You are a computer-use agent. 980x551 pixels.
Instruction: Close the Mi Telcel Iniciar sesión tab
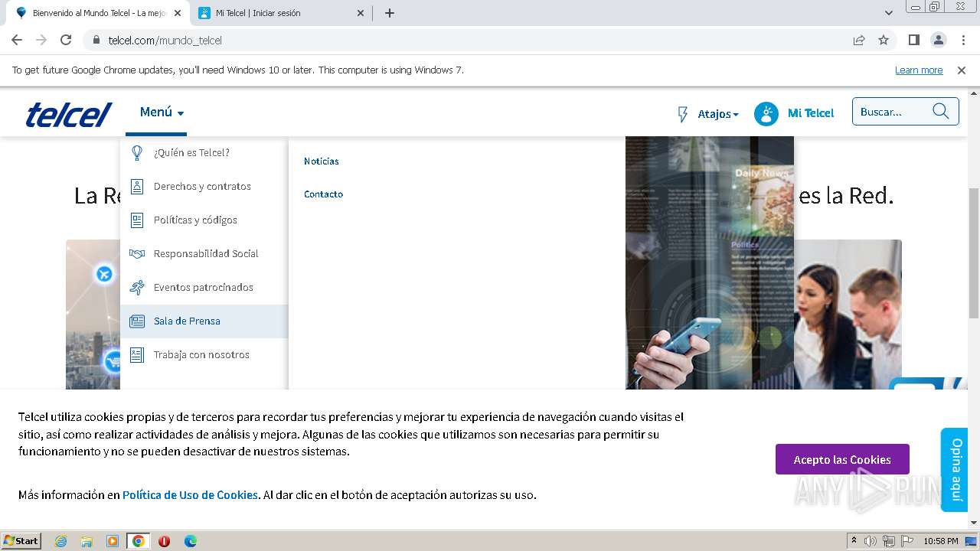tap(360, 13)
